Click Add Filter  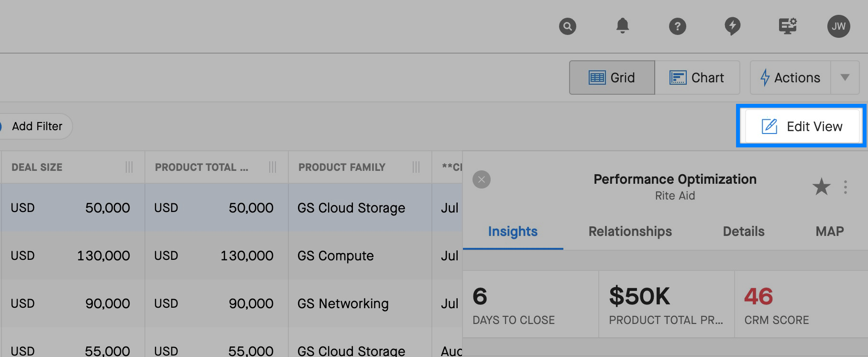click(x=36, y=126)
